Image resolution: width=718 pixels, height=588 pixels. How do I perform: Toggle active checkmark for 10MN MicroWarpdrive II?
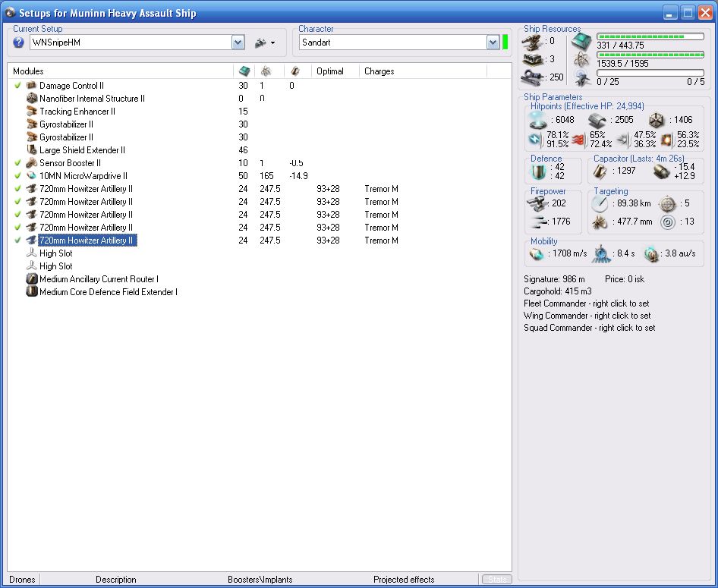click(18, 175)
